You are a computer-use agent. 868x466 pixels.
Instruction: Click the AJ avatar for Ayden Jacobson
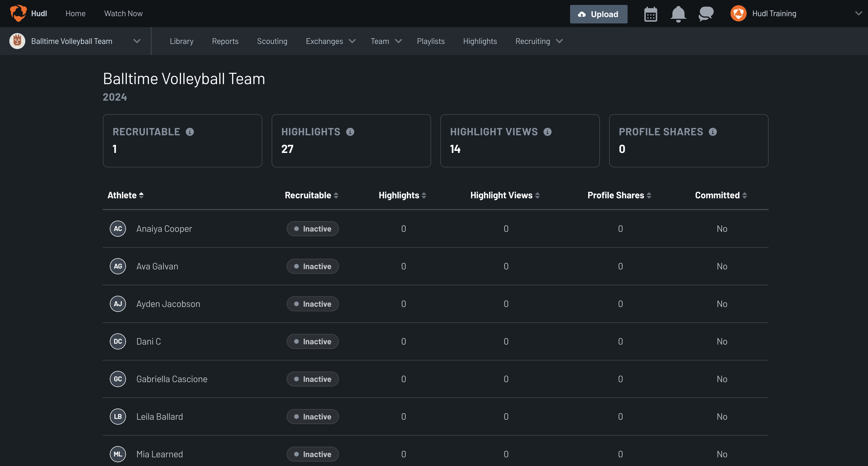(118, 304)
